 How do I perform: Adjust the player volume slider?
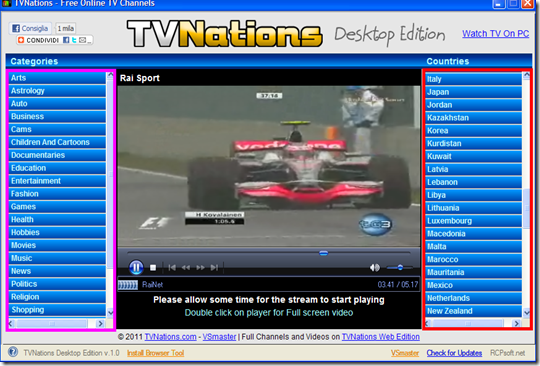[399, 268]
